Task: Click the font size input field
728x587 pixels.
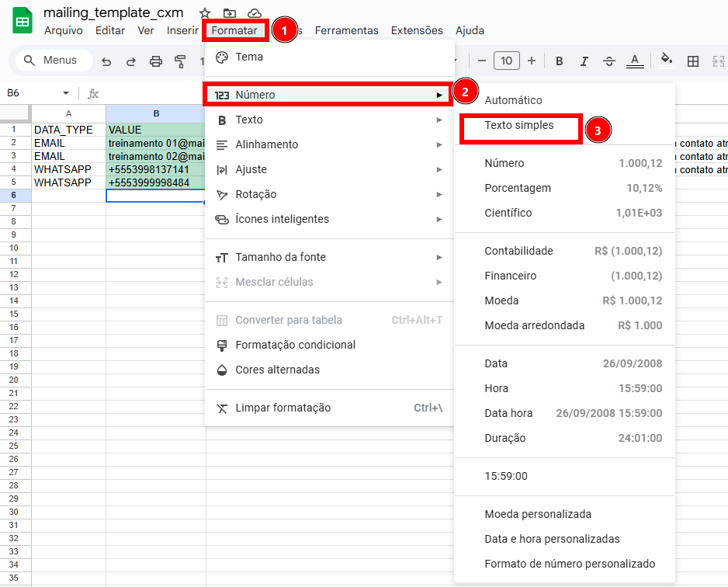Action: [x=506, y=61]
